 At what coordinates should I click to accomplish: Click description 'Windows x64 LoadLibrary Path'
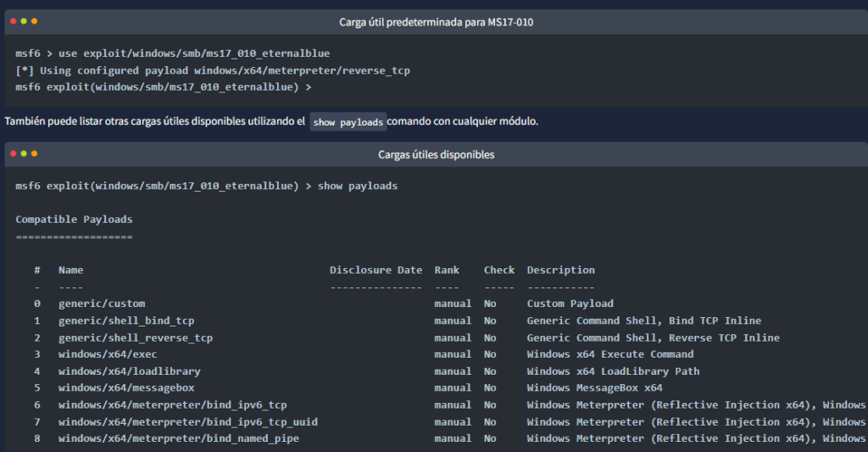pos(614,371)
